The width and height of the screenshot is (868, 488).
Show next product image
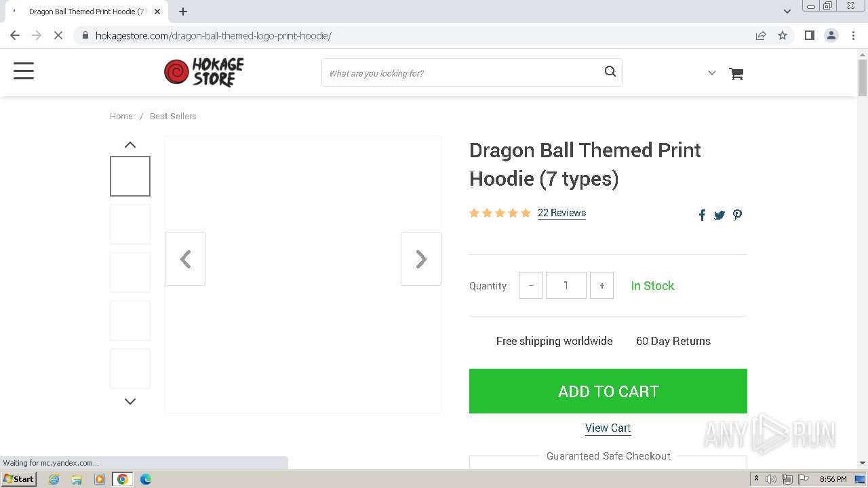tap(420, 259)
